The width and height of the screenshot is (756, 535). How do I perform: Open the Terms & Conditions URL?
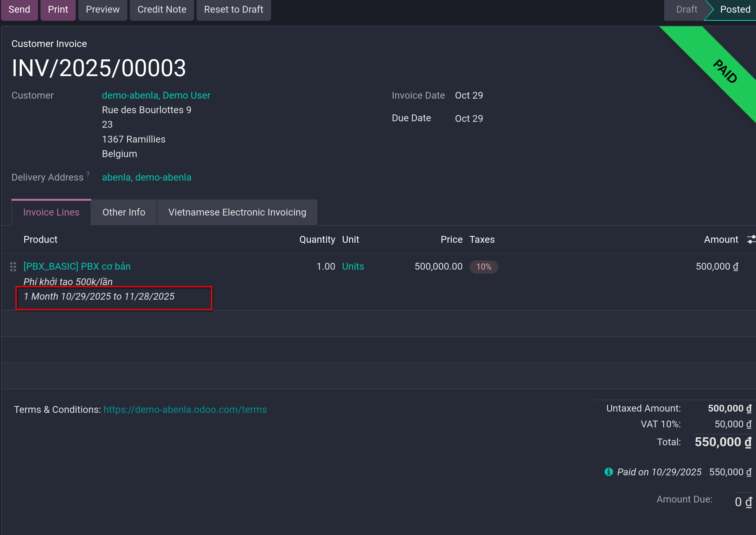click(185, 409)
